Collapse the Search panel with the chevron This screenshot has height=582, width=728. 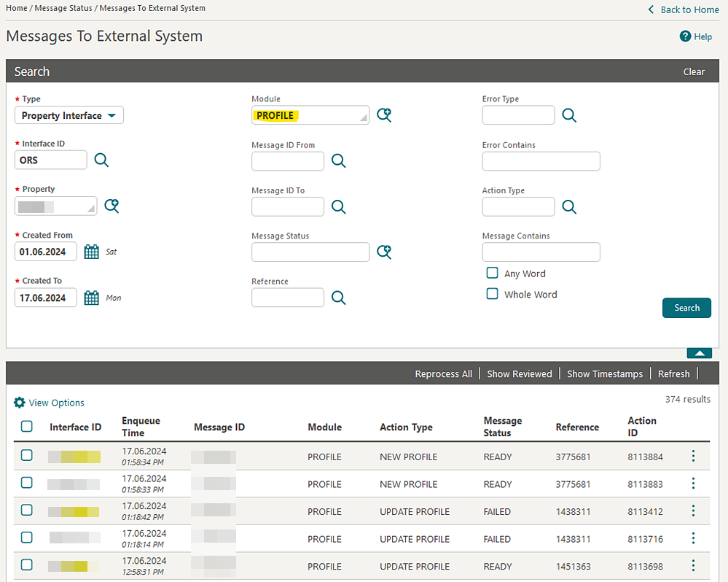pos(699,352)
